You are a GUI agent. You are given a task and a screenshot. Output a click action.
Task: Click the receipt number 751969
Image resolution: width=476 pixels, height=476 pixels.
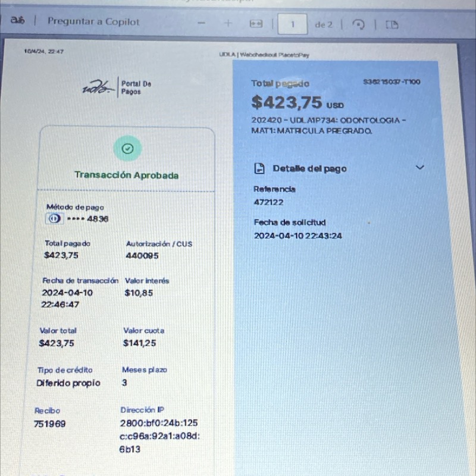coord(50,424)
